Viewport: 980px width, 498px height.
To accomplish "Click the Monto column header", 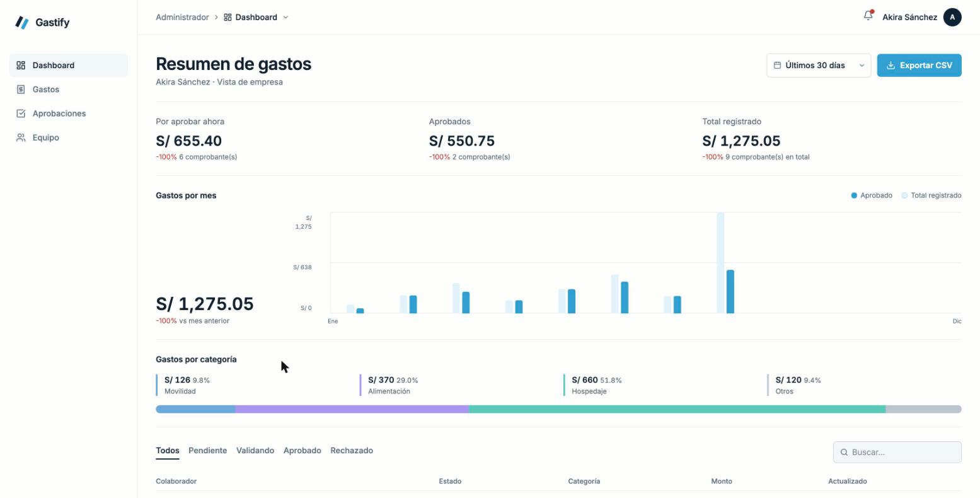I will point(722,481).
